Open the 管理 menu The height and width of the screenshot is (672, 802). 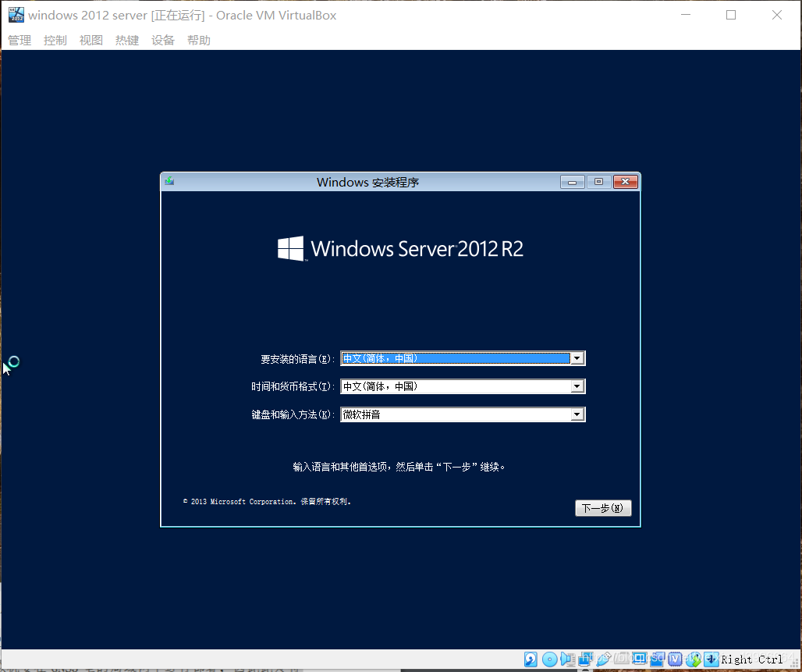[20, 41]
